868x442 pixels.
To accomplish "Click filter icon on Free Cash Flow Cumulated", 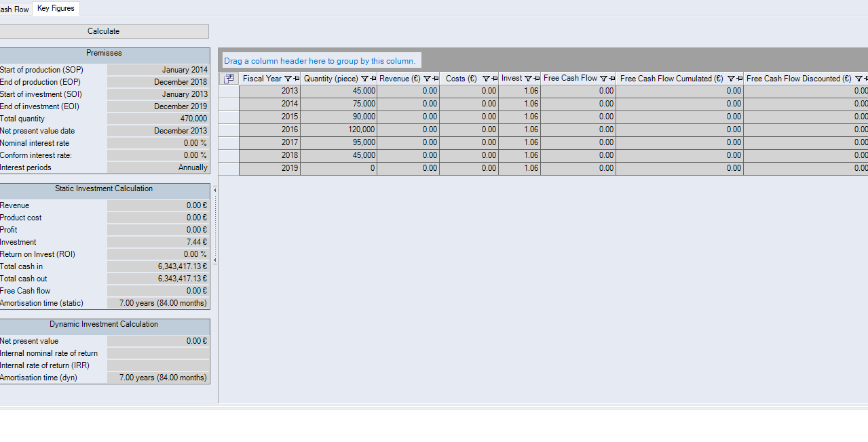I will tap(731, 79).
